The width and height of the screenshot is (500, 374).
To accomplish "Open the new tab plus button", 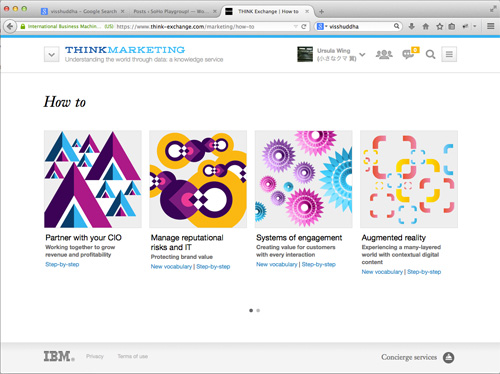I will coord(321,12).
